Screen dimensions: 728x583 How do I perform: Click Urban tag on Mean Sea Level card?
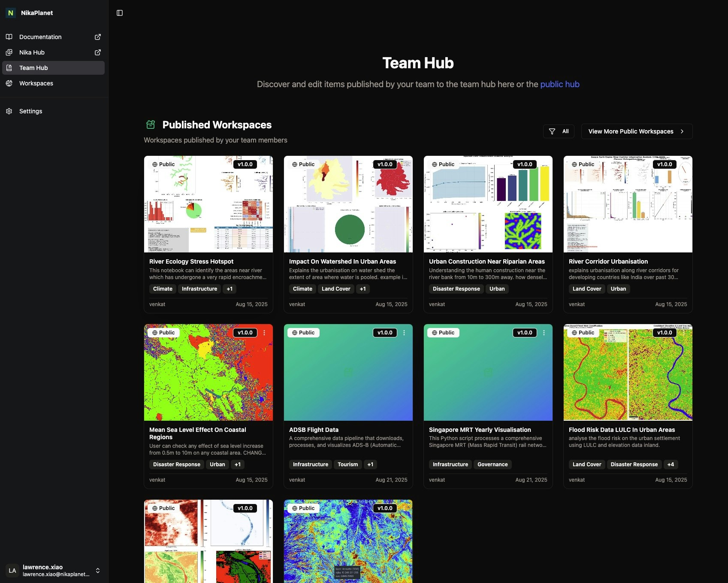coord(217,465)
